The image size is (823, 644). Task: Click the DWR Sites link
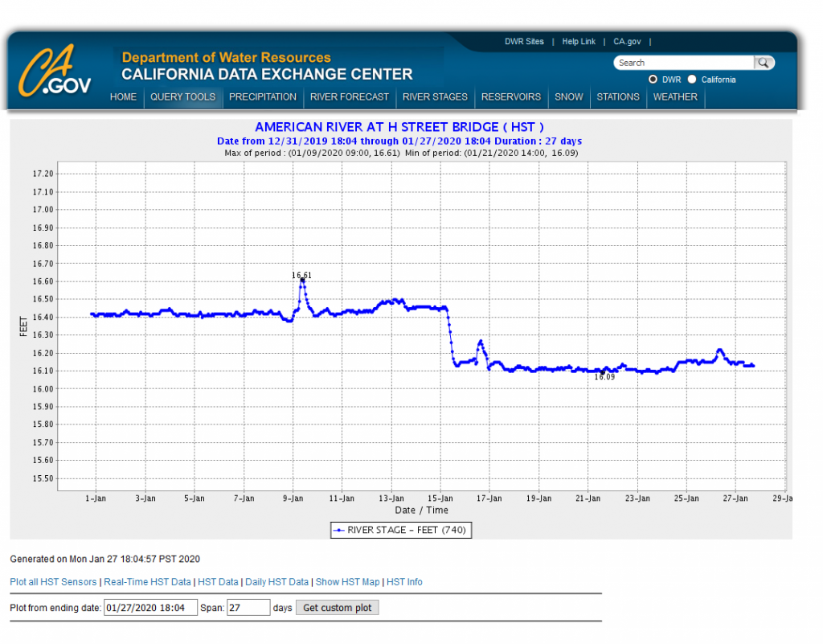(524, 42)
